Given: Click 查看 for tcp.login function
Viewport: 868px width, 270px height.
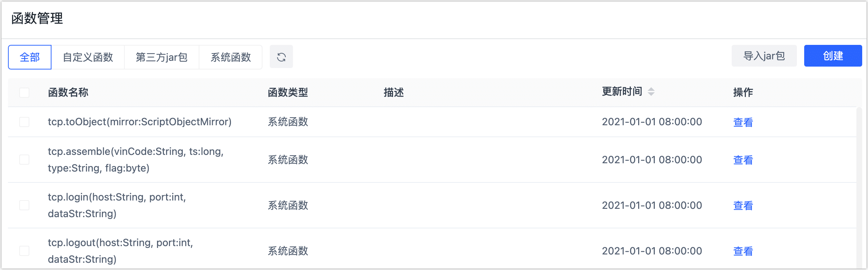Looking at the screenshot, I should tap(743, 206).
